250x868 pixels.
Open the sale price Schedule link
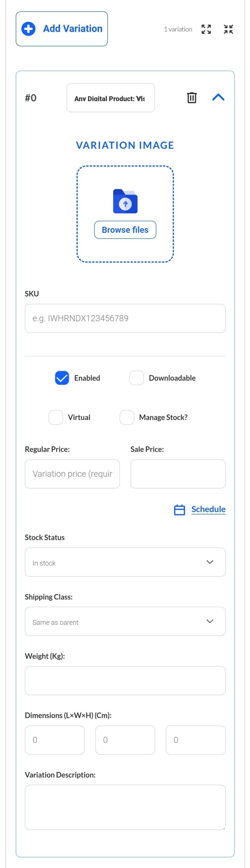coord(208,509)
